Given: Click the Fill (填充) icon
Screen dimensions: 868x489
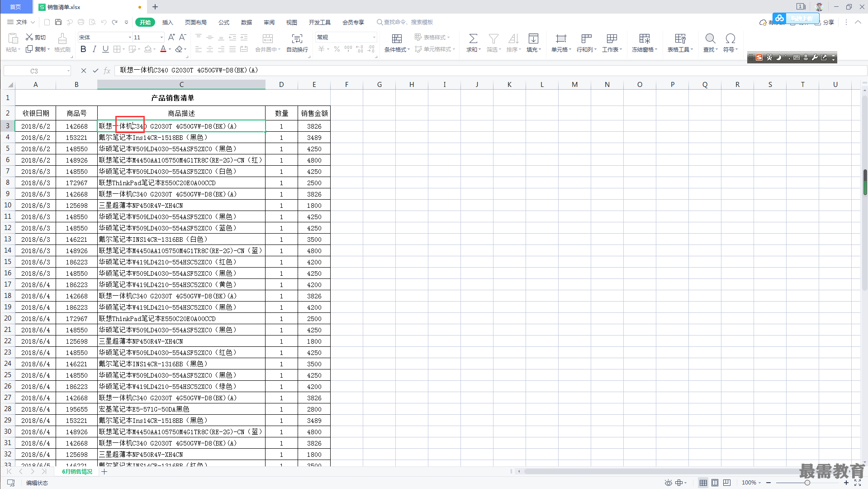Looking at the screenshot, I should tap(533, 38).
